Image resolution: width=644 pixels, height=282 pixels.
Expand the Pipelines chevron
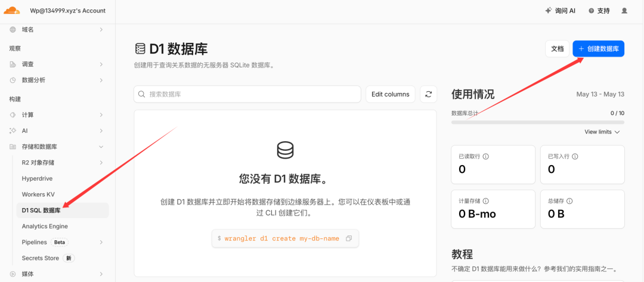101,242
